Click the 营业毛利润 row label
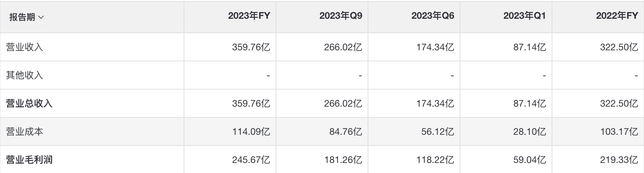Screen dimensions: 644x173 click(x=29, y=160)
